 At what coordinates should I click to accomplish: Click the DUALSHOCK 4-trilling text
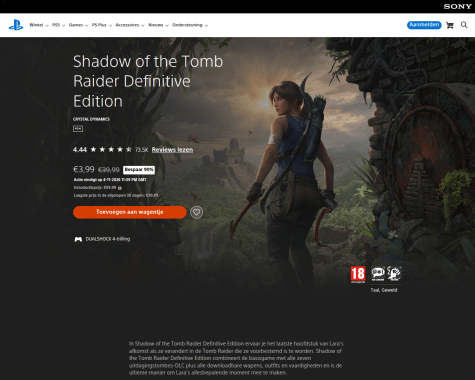coord(108,239)
